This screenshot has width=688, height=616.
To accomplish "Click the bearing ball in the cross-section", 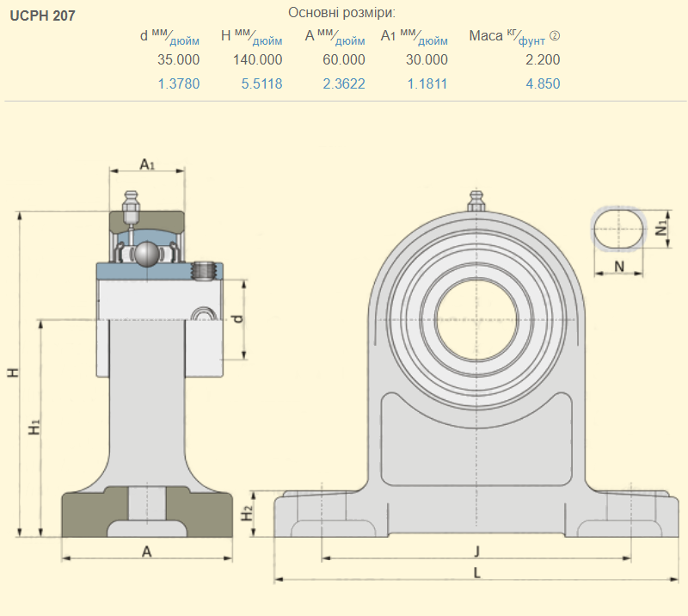I will coord(145,254).
